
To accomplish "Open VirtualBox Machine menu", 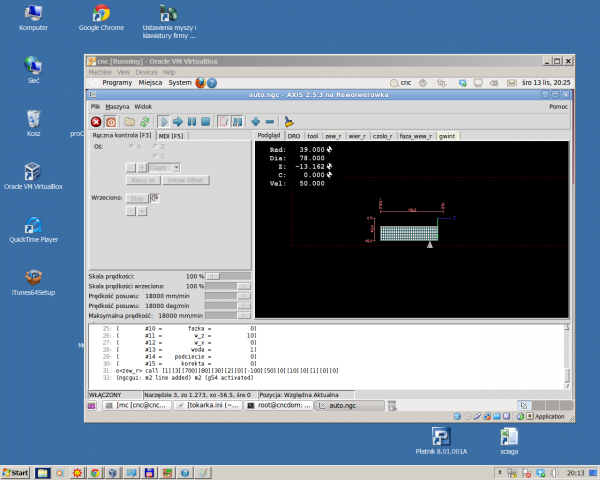I will 100,72.
